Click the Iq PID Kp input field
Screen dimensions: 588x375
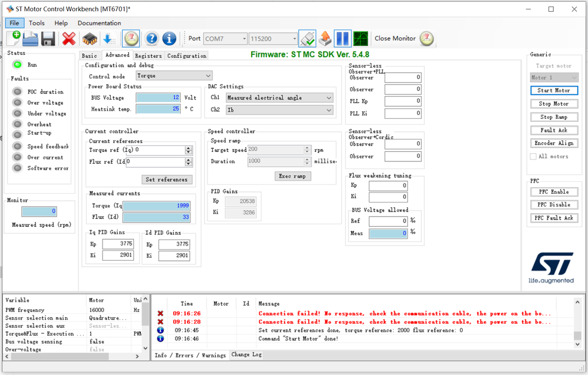(x=118, y=244)
